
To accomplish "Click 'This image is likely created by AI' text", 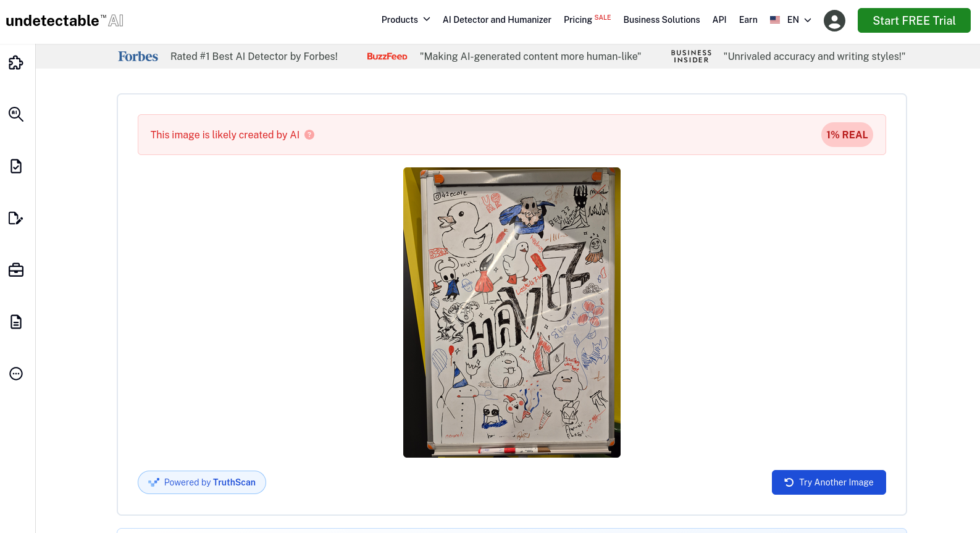I will [225, 135].
